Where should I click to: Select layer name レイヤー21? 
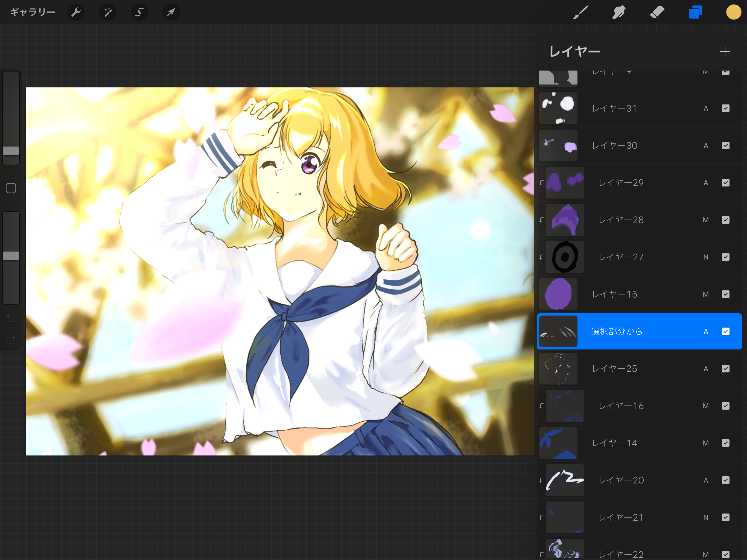pos(621,517)
